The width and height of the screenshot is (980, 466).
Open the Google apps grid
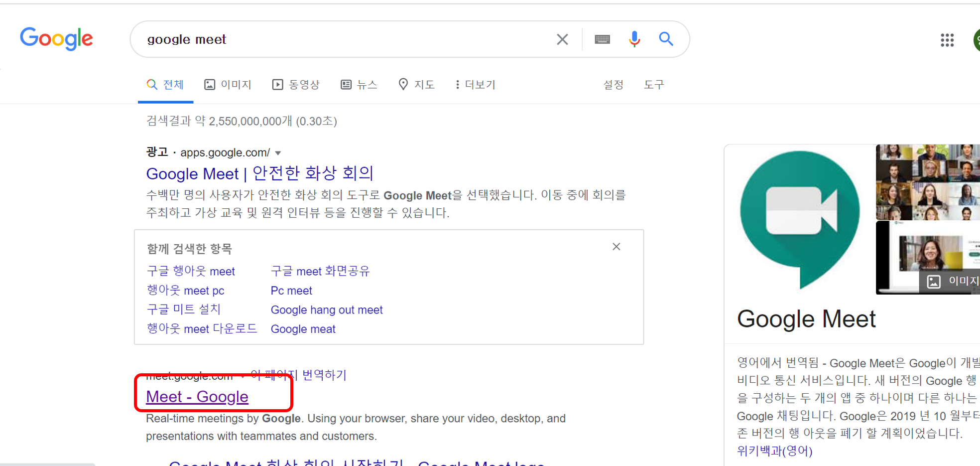(947, 40)
